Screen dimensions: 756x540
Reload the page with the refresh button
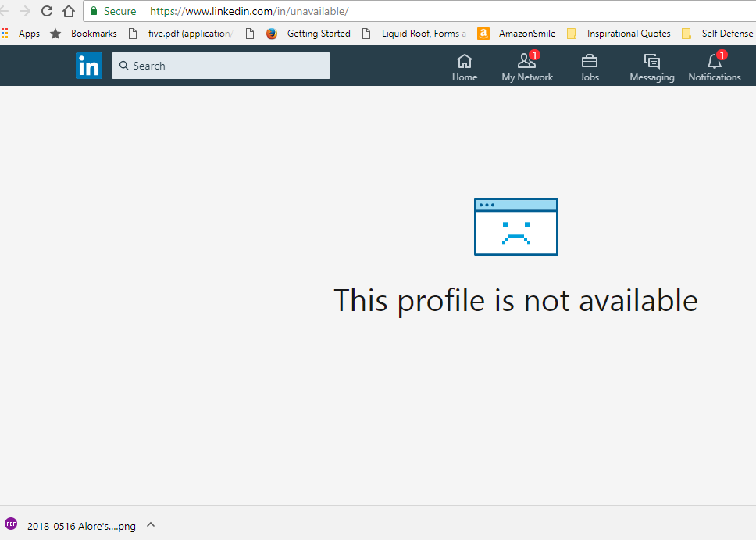(47, 11)
